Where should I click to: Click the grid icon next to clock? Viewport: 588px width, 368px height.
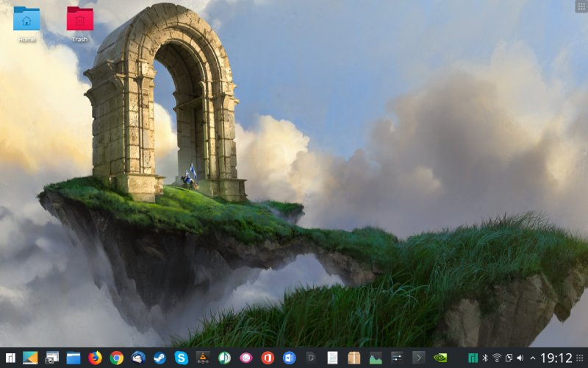(580, 358)
